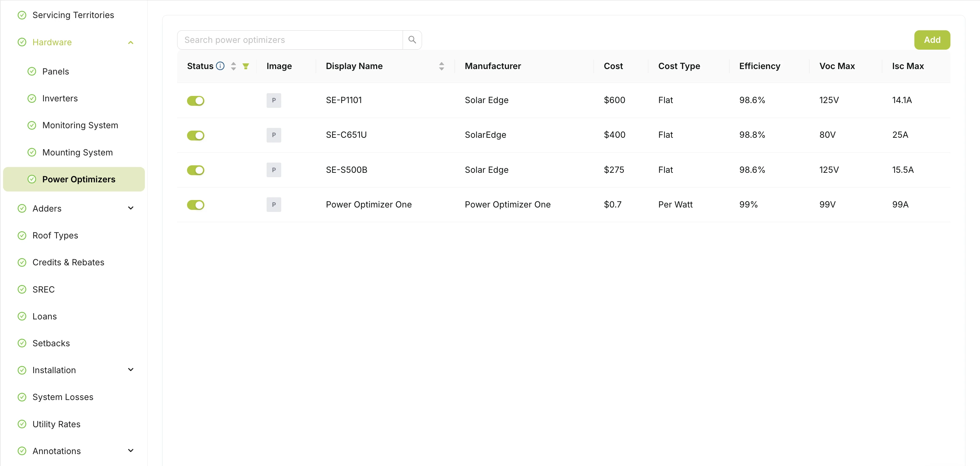Collapse the Hardware section chevron
The height and width of the screenshot is (466, 980).
(131, 43)
